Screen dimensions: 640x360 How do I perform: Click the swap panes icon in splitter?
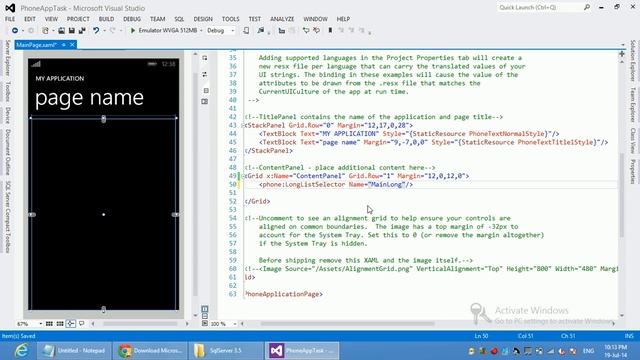204,74
